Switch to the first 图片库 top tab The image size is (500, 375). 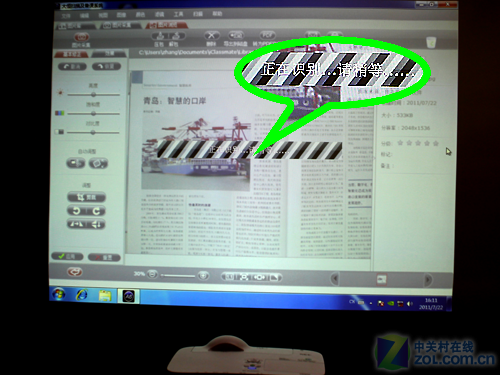[x=76, y=26]
